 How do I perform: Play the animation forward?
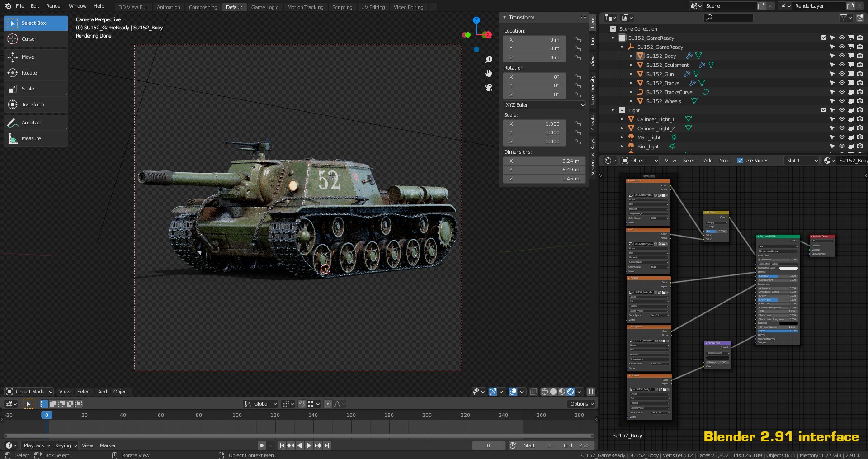point(309,445)
